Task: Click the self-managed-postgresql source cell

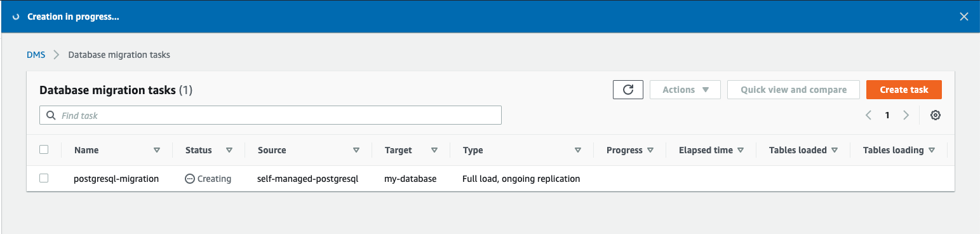Action: 308,179
